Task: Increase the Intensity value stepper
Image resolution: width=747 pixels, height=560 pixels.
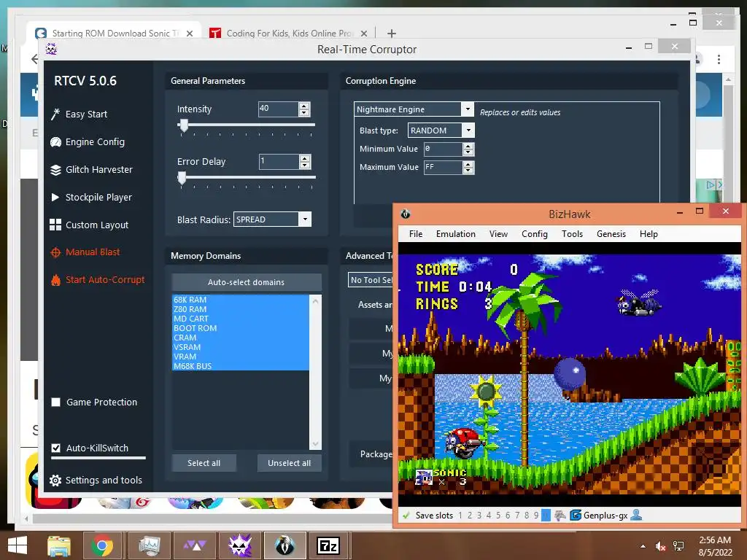Action: pyautogui.click(x=304, y=105)
